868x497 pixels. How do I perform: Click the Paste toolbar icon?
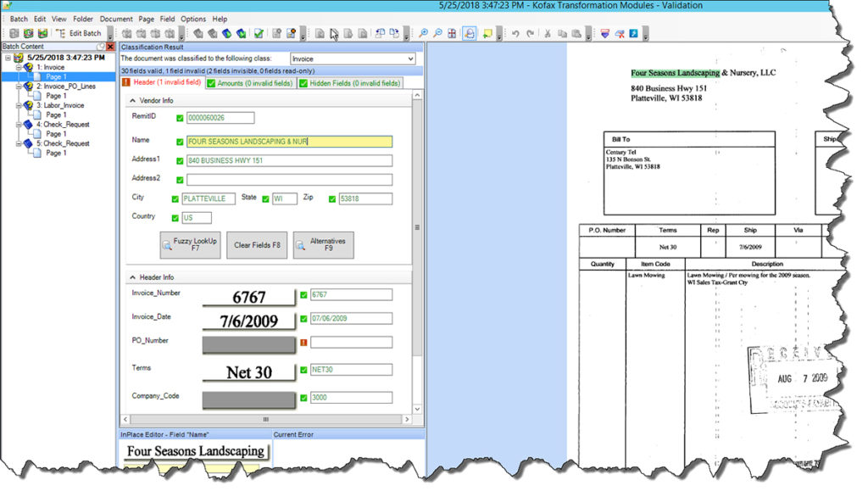click(x=577, y=33)
